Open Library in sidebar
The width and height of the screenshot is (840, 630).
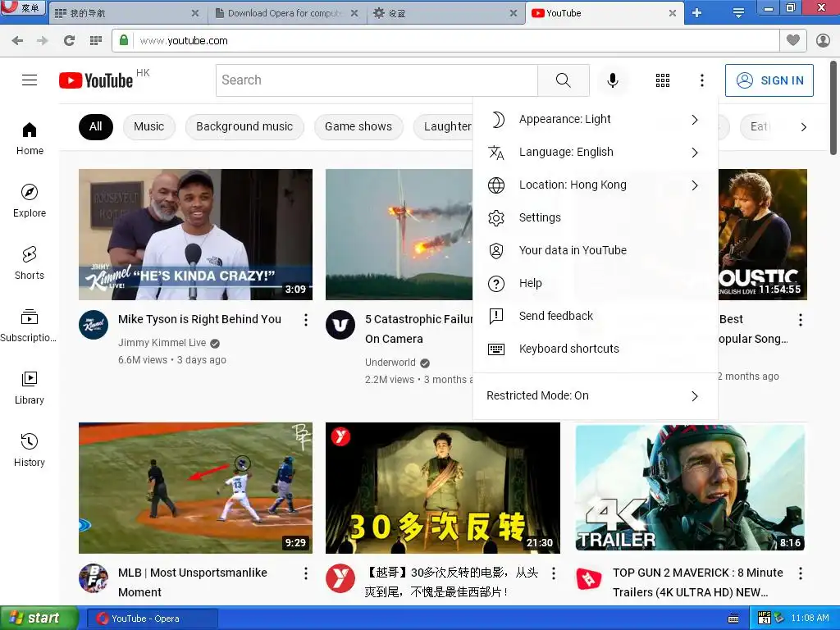(x=30, y=388)
